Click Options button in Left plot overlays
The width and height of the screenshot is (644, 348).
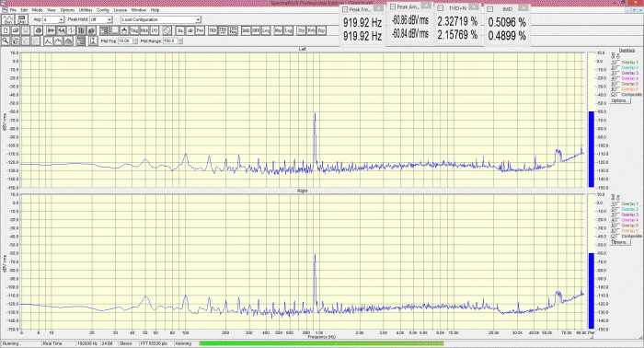tap(620, 100)
